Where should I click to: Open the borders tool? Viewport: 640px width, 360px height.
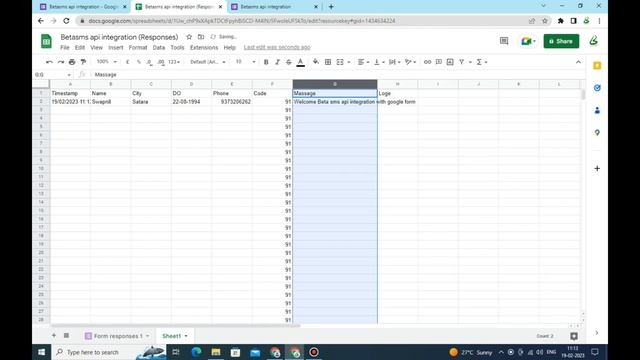click(328, 62)
